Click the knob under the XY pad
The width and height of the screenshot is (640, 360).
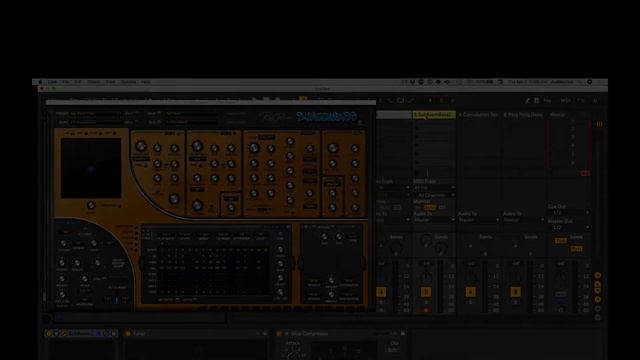[x=91, y=205]
